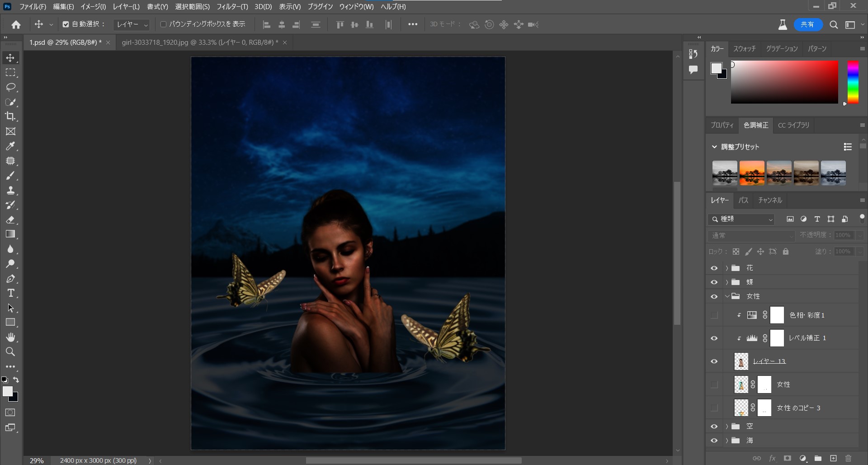
Task: Select the Lasso tool
Action: click(x=10, y=87)
